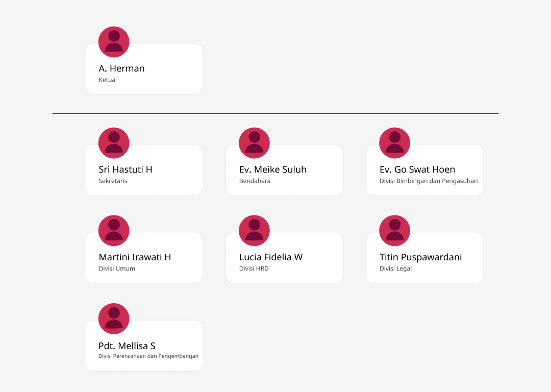Screen dimensions: 551x392
Task: Click the Divisi HRD role label
Action: [x=254, y=268]
